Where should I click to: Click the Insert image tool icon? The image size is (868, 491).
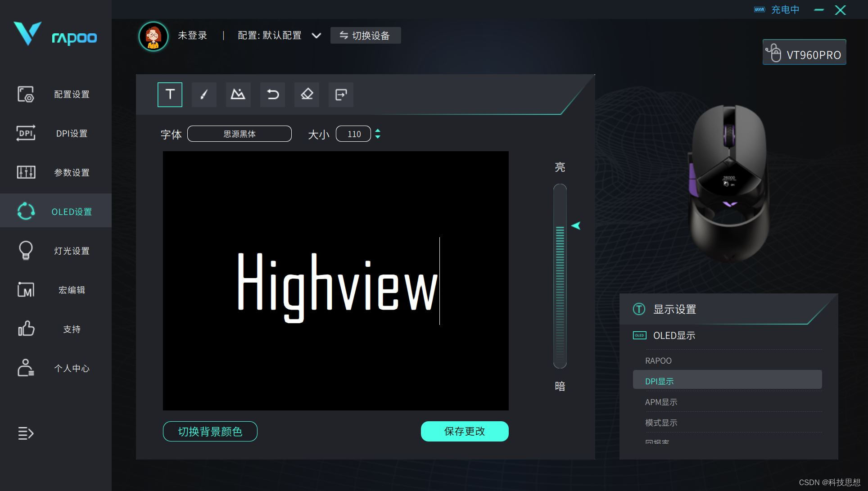pyautogui.click(x=238, y=95)
